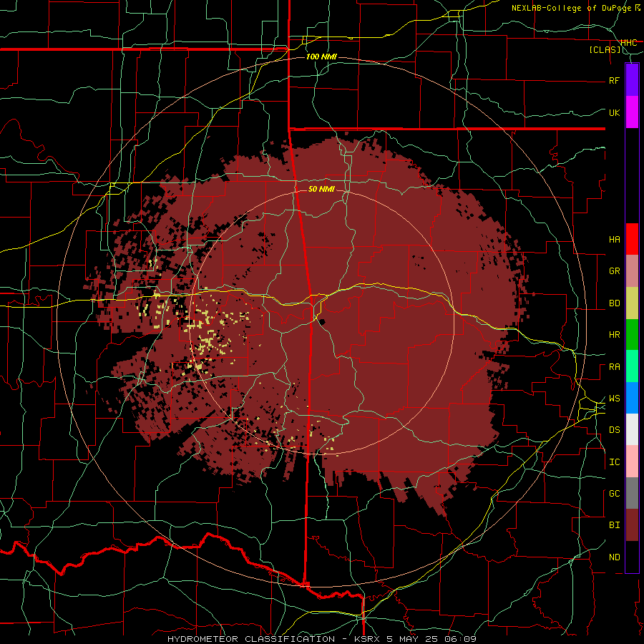Click the WS blue legend color block
Image resolution: width=644 pixels, height=644 pixels.
click(x=632, y=398)
